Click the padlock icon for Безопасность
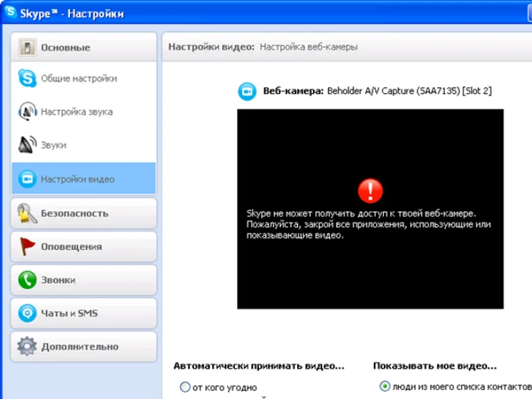Viewport: 532px width, 399px height. point(27,213)
